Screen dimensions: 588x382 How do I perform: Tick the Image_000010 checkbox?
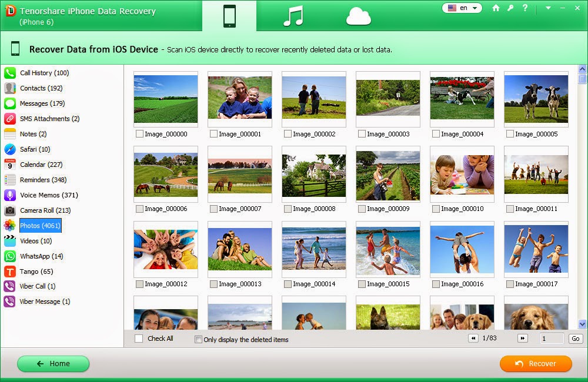click(x=436, y=209)
